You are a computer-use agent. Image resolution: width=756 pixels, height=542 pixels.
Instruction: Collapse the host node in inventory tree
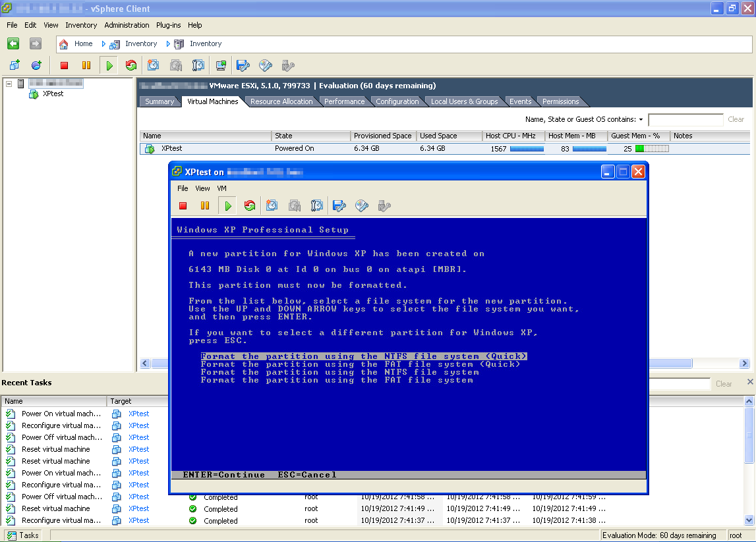pyautogui.click(x=9, y=84)
